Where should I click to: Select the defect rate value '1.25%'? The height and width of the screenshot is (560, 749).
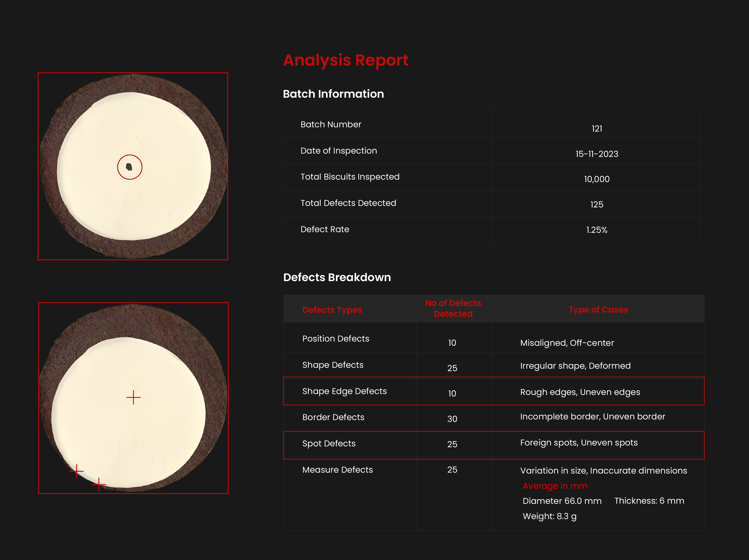click(x=597, y=230)
